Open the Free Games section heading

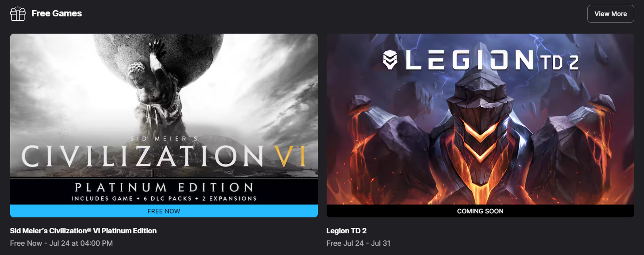57,14
